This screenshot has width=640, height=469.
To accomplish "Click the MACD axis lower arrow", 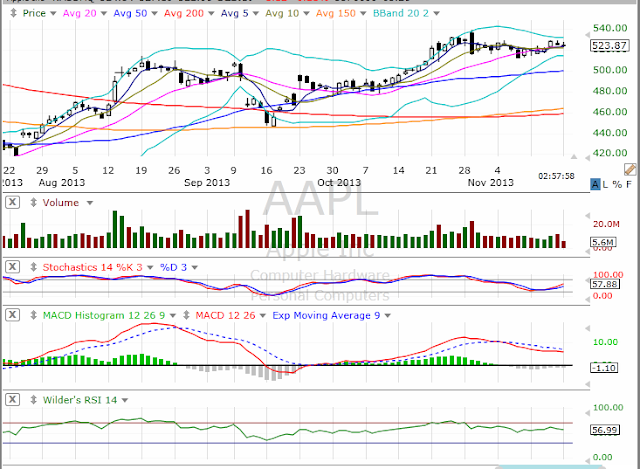I will (588, 384).
